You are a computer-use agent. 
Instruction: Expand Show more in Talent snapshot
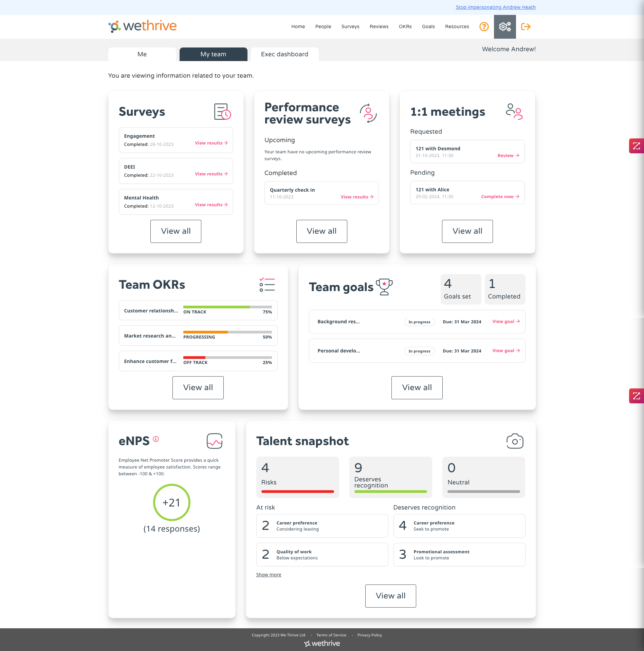(x=269, y=574)
